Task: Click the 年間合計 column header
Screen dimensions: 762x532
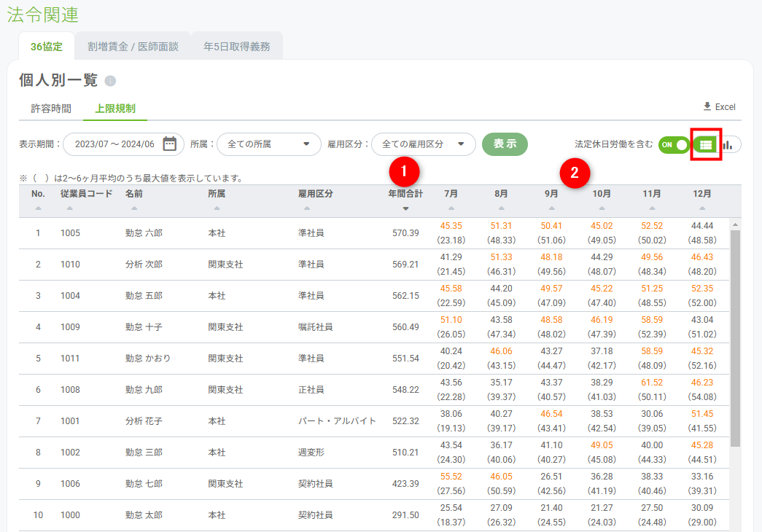Action: tap(405, 194)
